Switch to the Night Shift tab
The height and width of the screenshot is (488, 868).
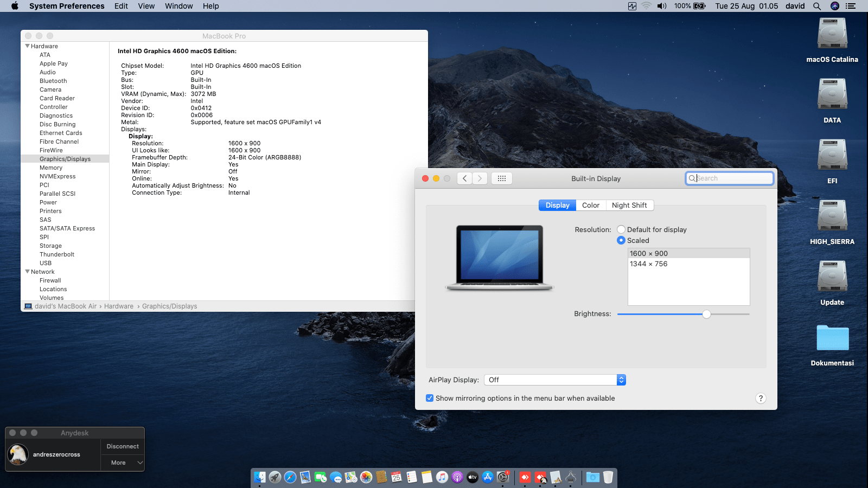pos(629,206)
